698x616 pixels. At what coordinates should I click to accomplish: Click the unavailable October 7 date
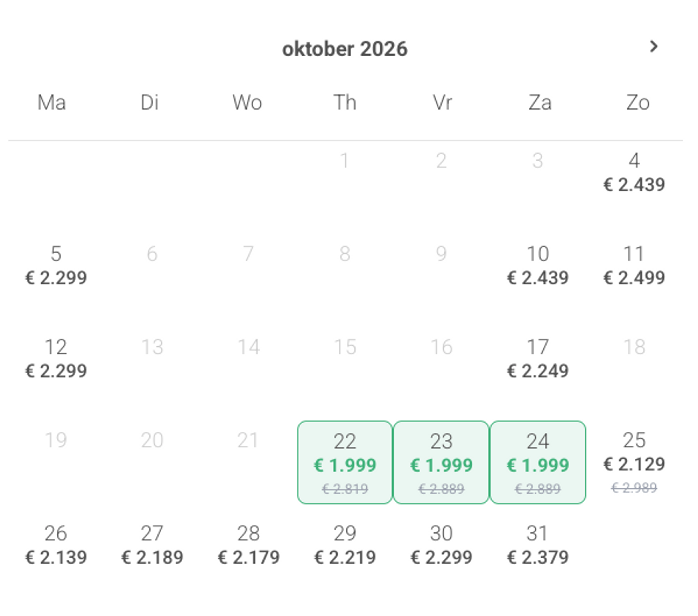click(249, 254)
